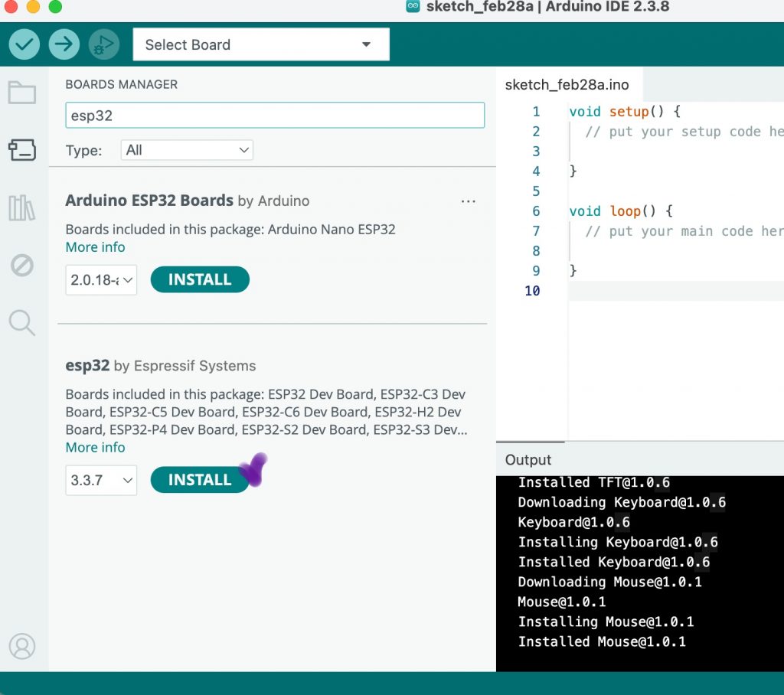Click the Verify sketch checkmark button
The width and height of the screenshot is (784, 695).
[x=24, y=44]
